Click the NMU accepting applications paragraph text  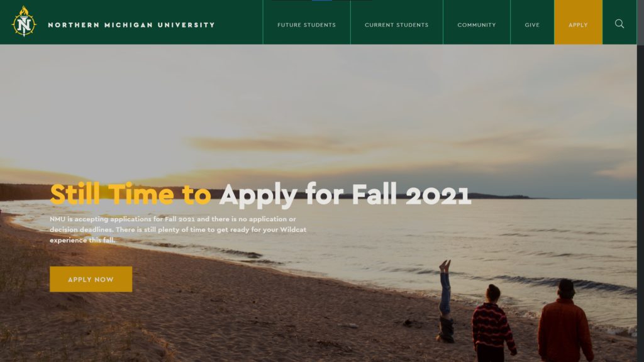178,229
